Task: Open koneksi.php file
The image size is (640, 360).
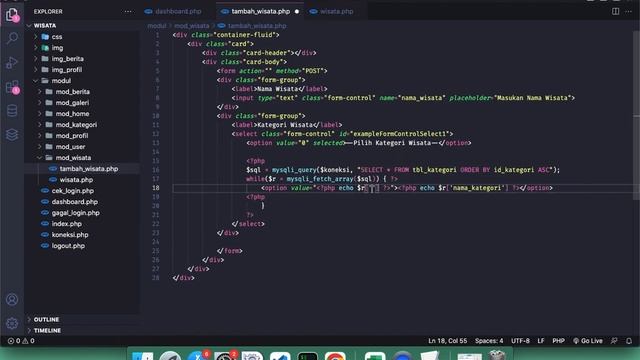Action: [70, 235]
